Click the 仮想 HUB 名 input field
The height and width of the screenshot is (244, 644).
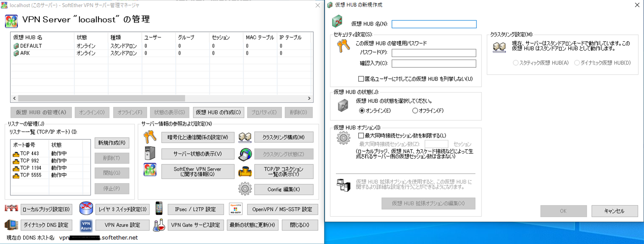[434, 24]
